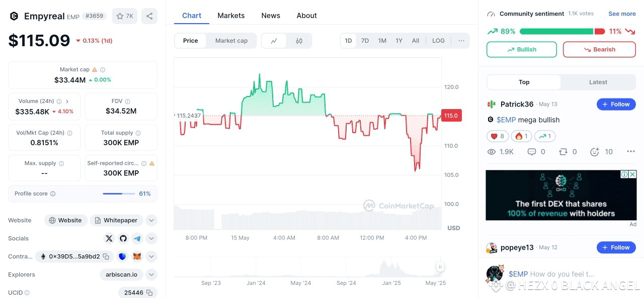This screenshot has height=298, width=644.
Task: Click the UCID info icon
Action: click(27, 293)
